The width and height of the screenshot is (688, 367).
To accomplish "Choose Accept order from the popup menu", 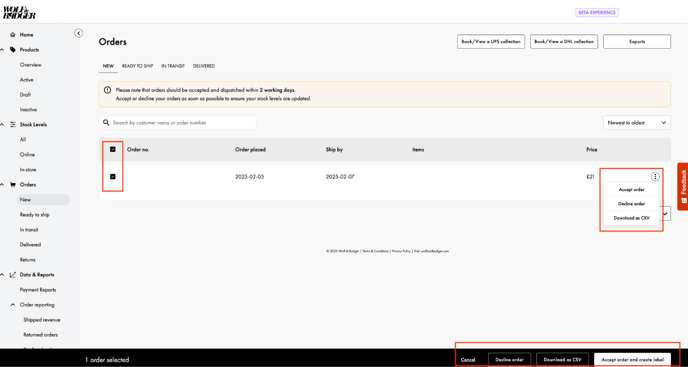I will 631,190.
